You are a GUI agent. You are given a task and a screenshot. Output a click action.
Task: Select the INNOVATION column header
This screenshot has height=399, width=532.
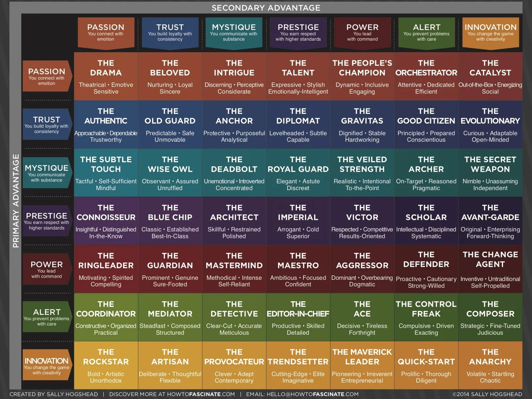pyautogui.click(x=490, y=33)
